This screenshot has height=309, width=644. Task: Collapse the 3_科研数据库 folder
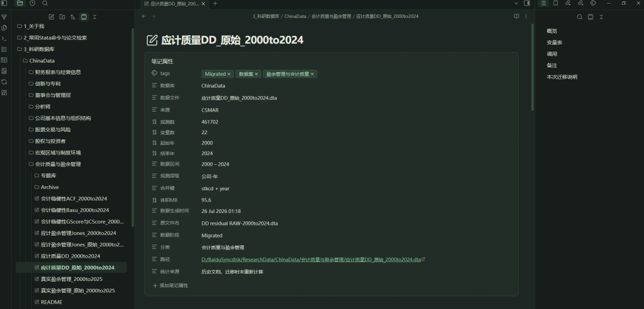coord(39,50)
